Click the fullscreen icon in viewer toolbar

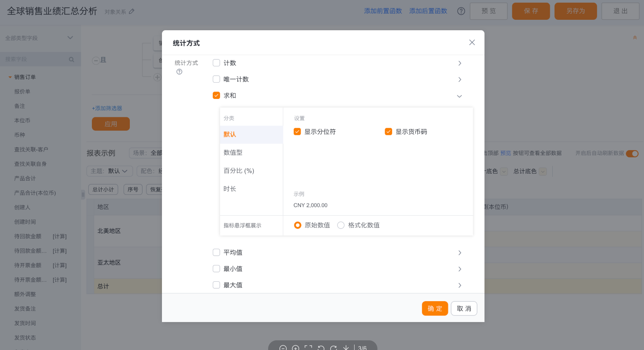308,348
